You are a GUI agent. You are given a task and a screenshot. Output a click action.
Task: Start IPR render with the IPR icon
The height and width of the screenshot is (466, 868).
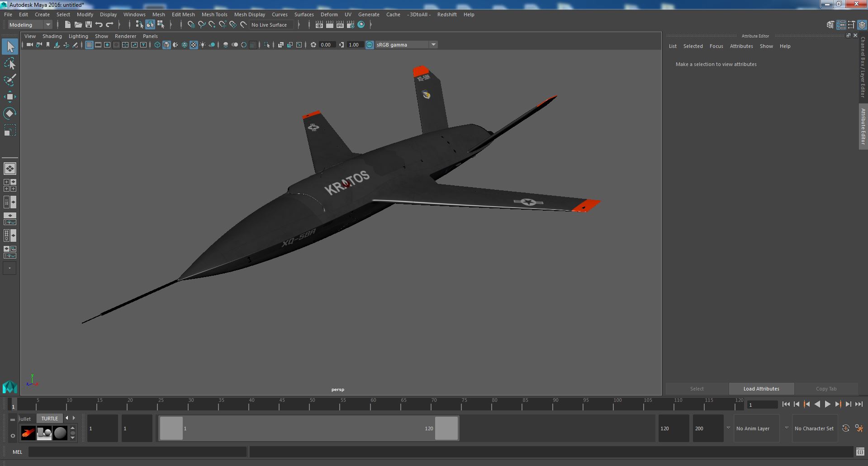click(x=340, y=25)
